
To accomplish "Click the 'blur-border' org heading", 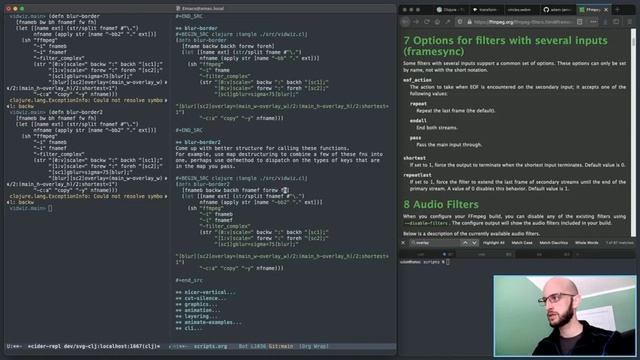I will [196, 29].
